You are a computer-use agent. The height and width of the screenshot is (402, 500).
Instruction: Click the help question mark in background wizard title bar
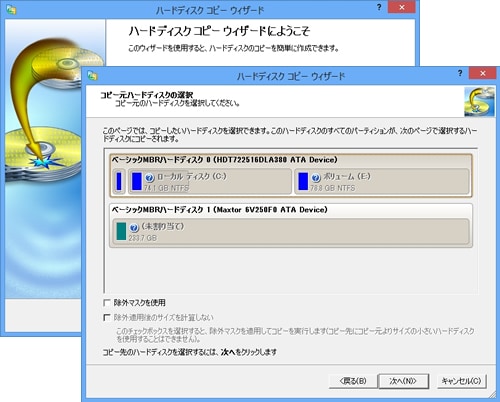coord(379,7)
